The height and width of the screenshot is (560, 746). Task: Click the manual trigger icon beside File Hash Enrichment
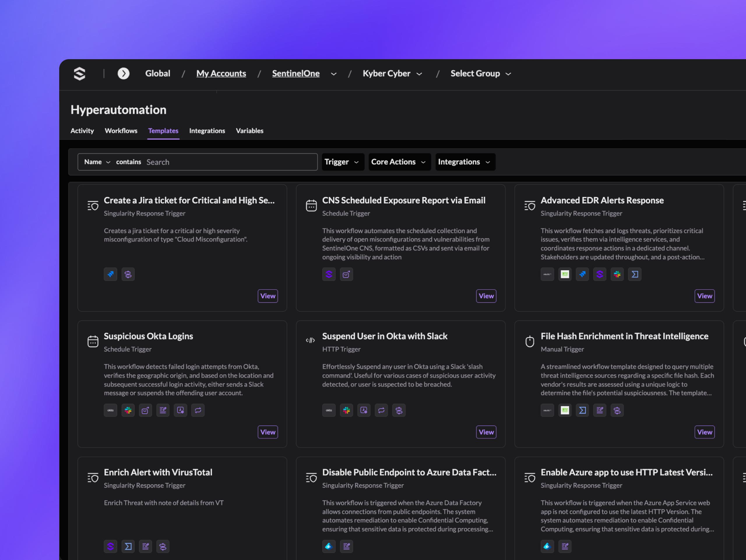[x=530, y=341]
